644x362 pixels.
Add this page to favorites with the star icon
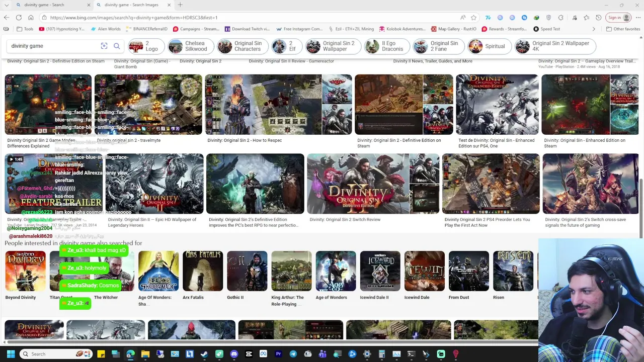point(474,18)
